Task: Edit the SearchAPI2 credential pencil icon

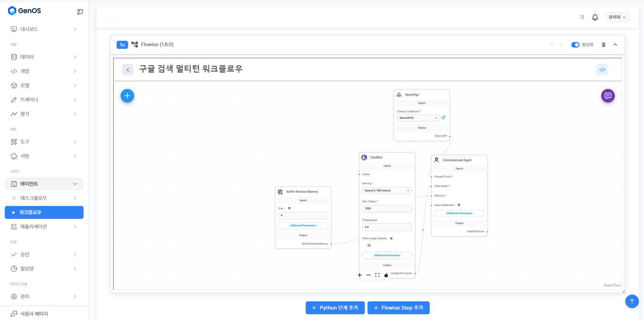Action: [x=444, y=117]
